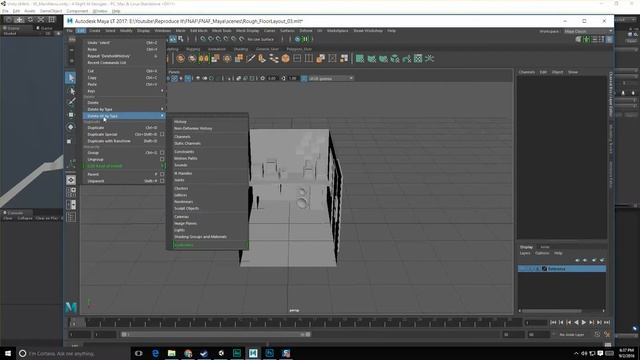640x360 pixels.
Task: Click the Maya icon in the taskbar
Action: 253,353
